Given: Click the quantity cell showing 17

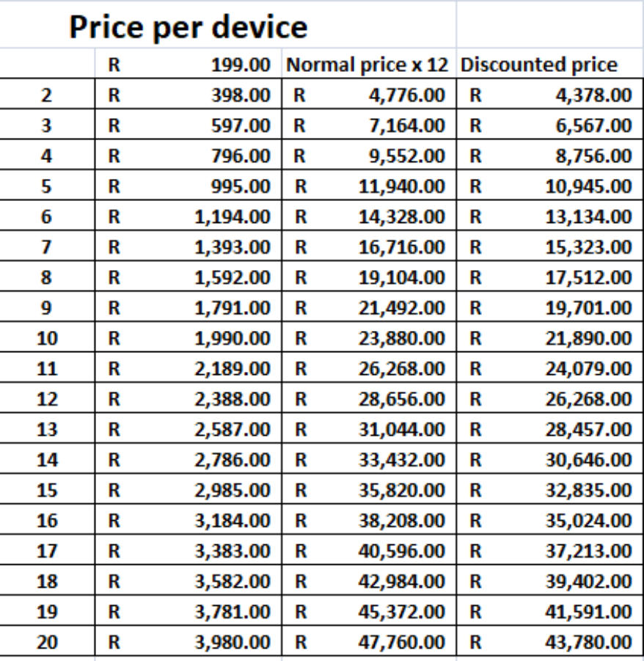Looking at the screenshot, I should tap(47, 549).
